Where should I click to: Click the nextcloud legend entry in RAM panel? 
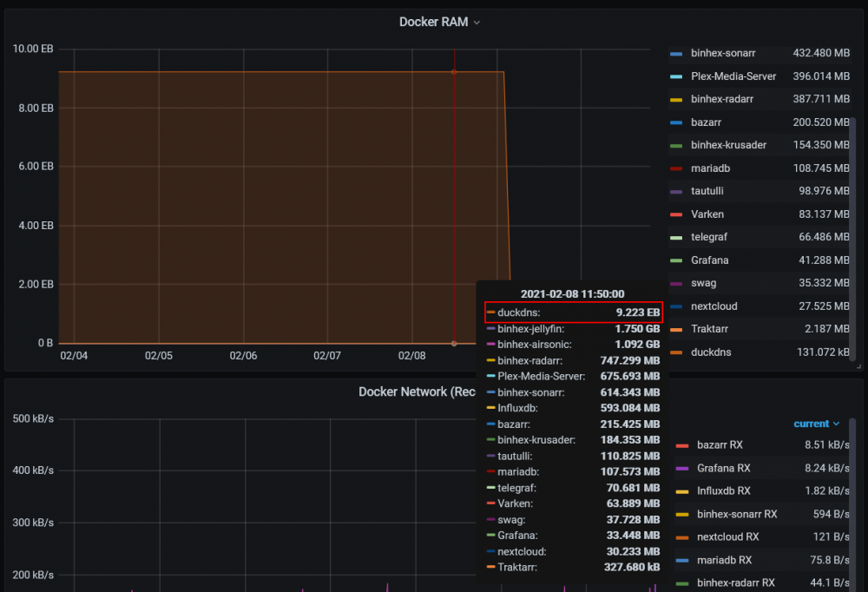pos(713,306)
